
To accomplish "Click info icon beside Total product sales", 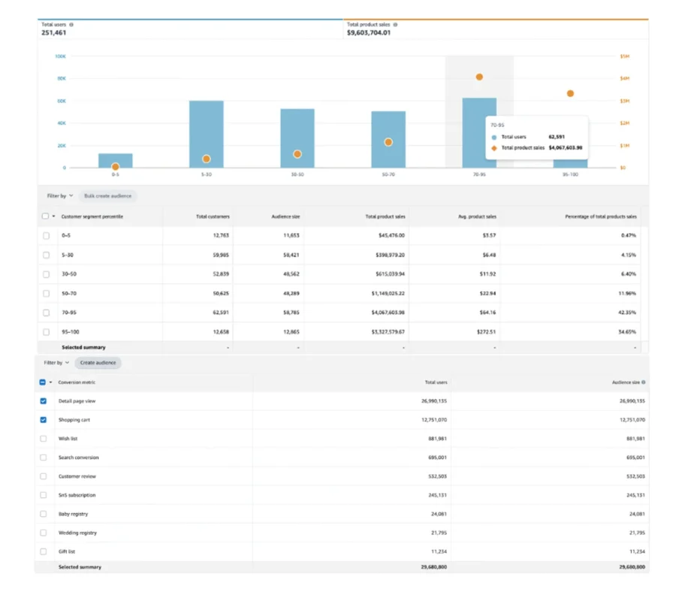I will click(x=395, y=25).
